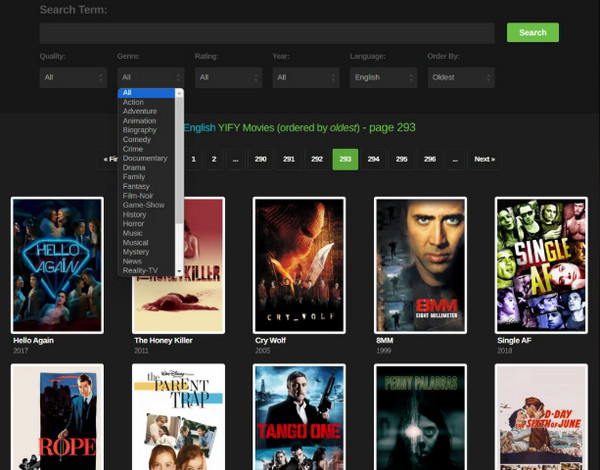Select All in the genre list
Image resolution: width=600 pixels, height=470 pixels.
pyautogui.click(x=147, y=93)
